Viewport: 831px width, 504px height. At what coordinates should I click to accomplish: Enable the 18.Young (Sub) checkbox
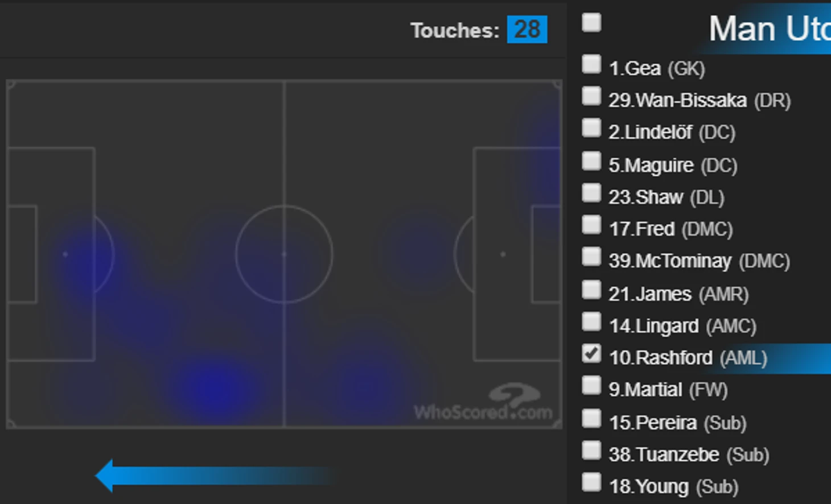pos(591,482)
